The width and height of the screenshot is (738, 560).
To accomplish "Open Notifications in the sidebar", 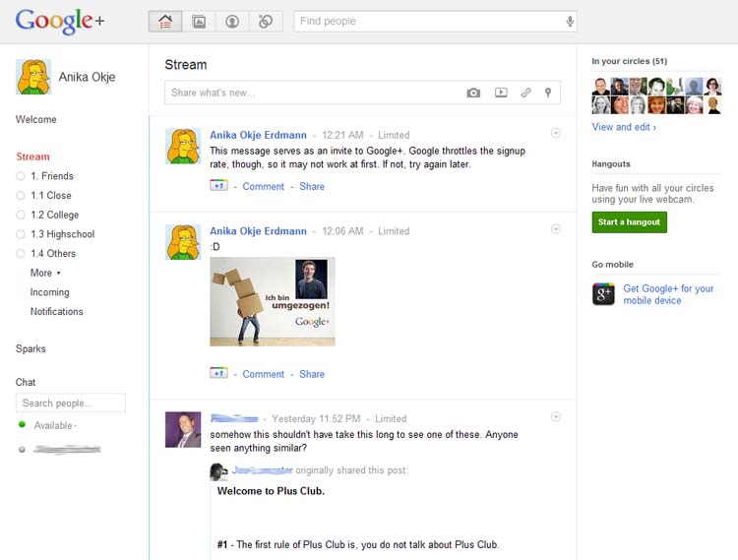I will (x=56, y=312).
